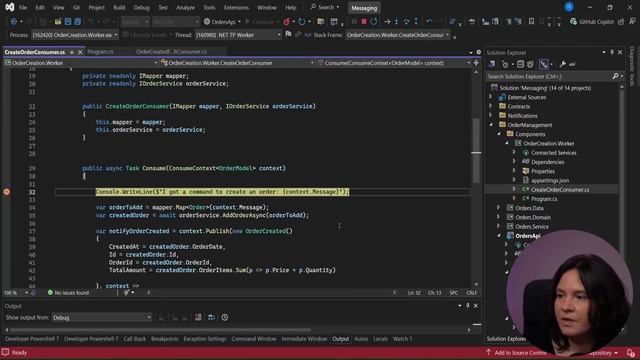Click the clear output icon in Output panel
This screenshot has height=360, width=640.
[198, 317]
